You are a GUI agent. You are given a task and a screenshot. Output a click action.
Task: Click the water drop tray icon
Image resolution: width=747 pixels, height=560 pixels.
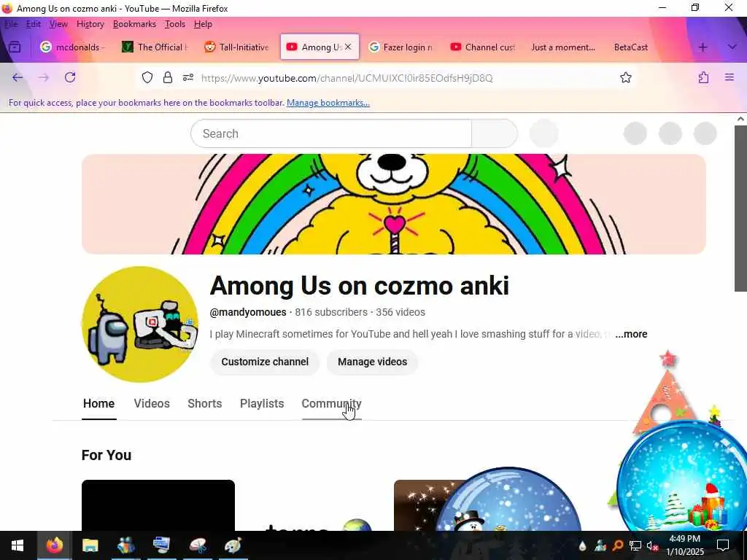582,545
